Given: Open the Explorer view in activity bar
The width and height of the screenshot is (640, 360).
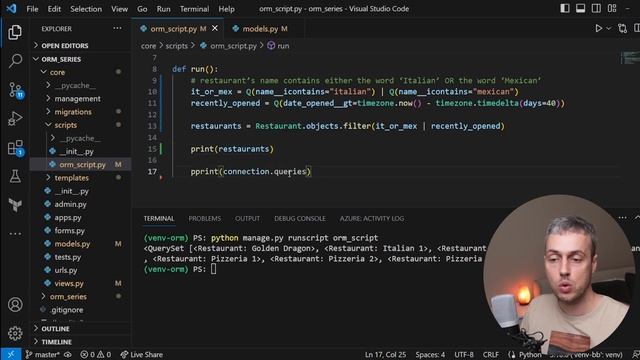Looking at the screenshot, I should pyautogui.click(x=15, y=32).
